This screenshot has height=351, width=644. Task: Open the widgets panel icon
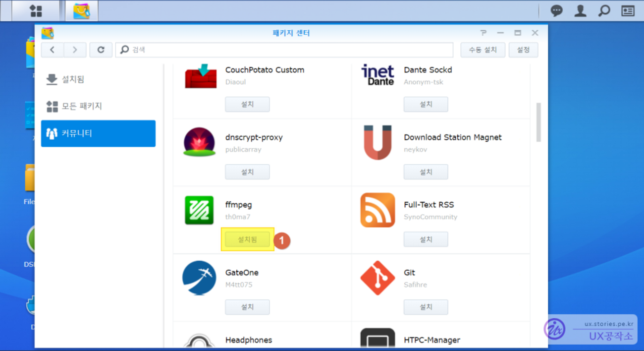628,11
